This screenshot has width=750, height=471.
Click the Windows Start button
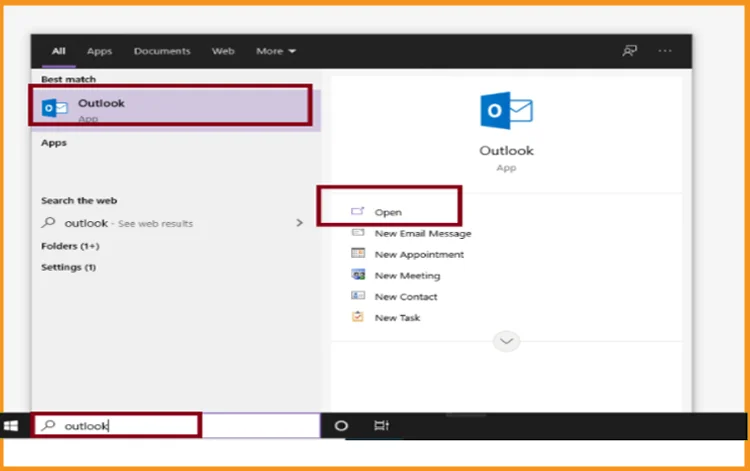click(x=11, y=426)
